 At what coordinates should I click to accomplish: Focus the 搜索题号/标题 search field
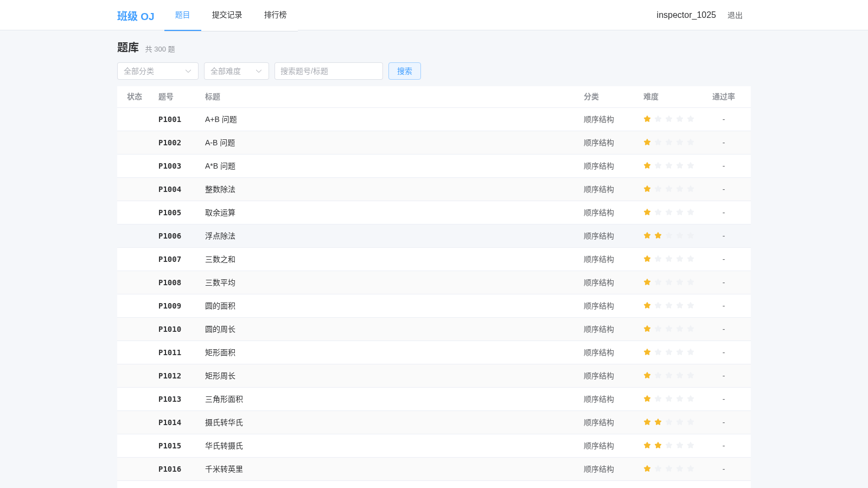coord(329,71)
